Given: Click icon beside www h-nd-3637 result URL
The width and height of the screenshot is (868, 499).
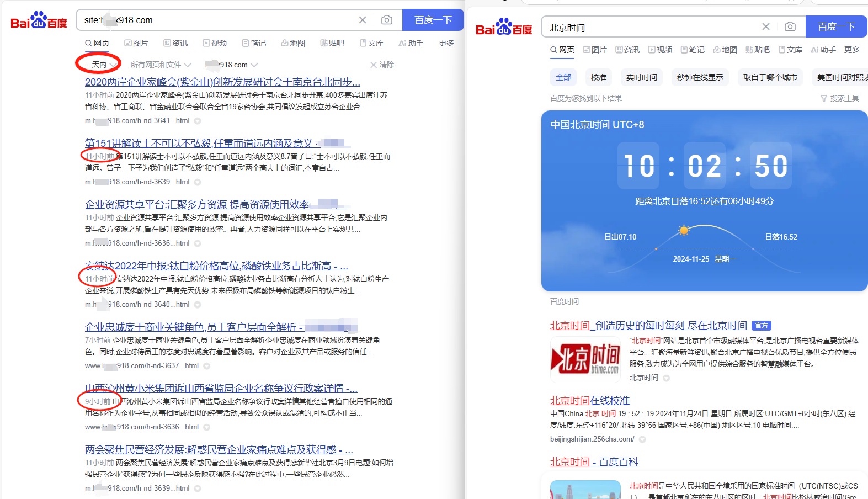Looking at the screenshot, I should 207,366.
